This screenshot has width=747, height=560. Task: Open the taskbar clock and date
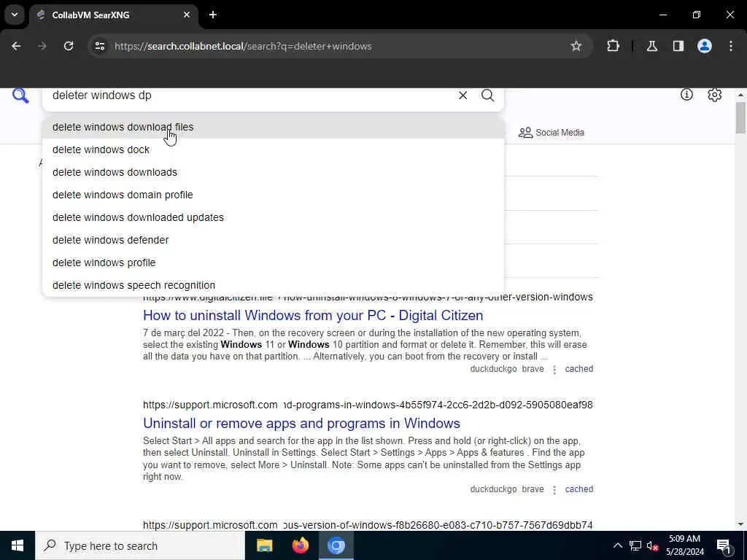click(684, 545)
